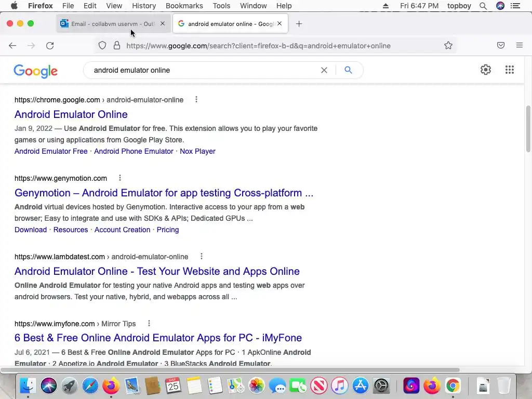The width and height of the screenshot is (532, 399).
Task: Follow the Pricing sublink
Action: [168, 230]
